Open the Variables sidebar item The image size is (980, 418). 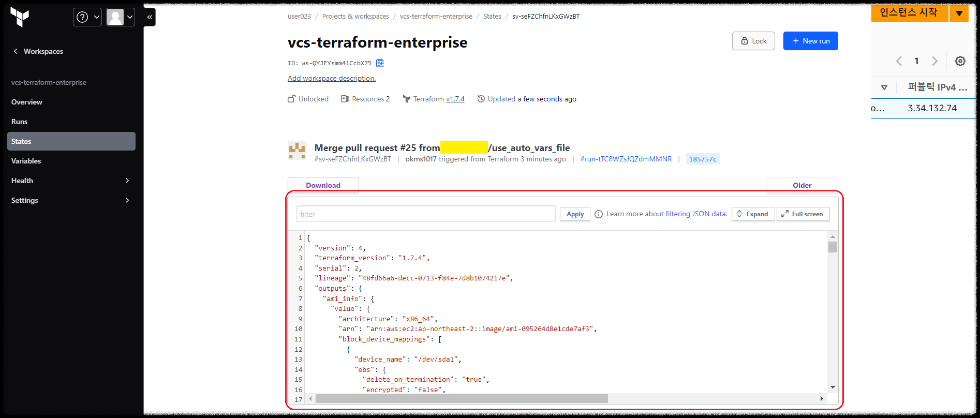coord(71,161)
